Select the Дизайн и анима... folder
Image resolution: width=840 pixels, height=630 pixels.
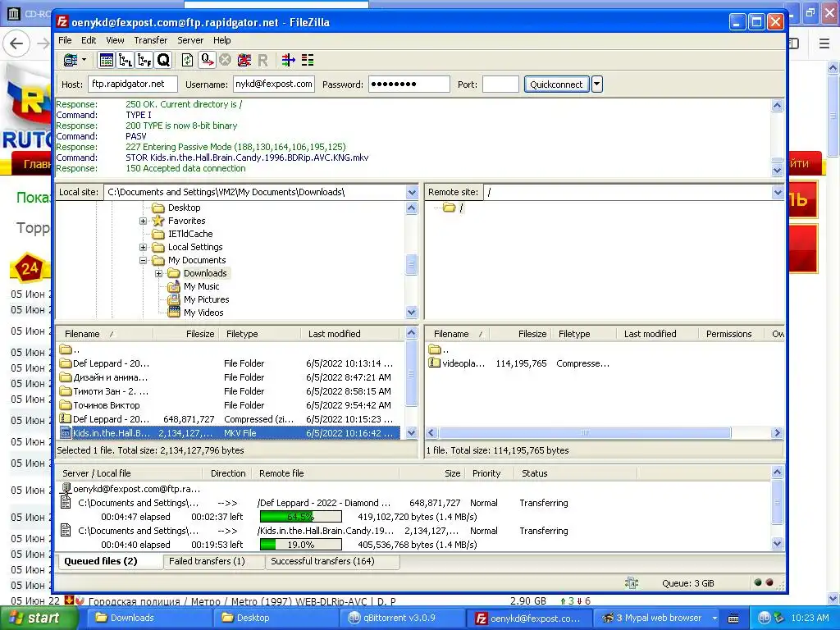228,377
